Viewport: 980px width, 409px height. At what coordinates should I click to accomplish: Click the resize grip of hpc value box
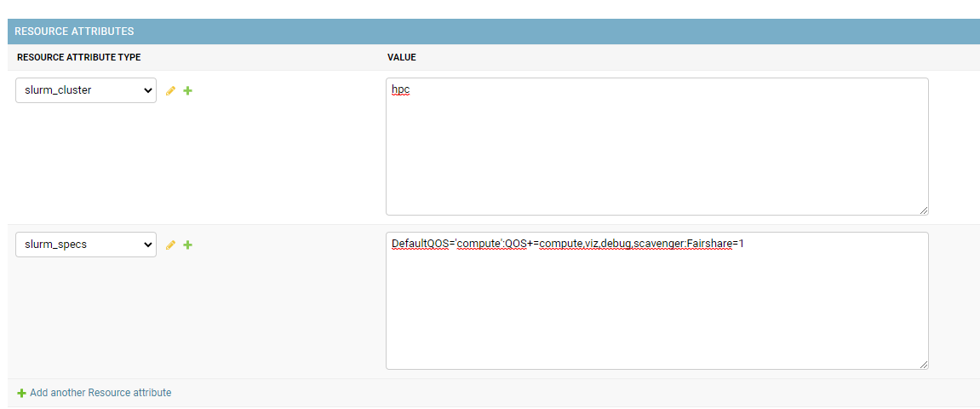[923, 210]
